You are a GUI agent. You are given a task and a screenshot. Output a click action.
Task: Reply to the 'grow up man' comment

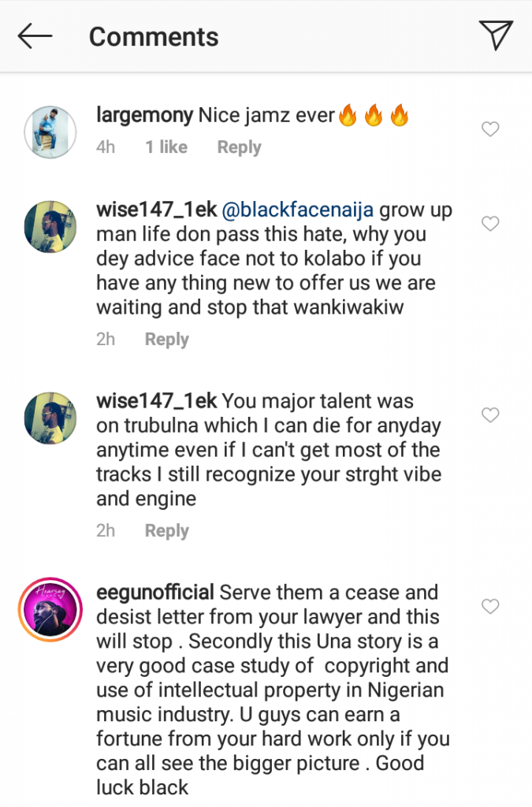pyautogui.click(x=166, y=340)
